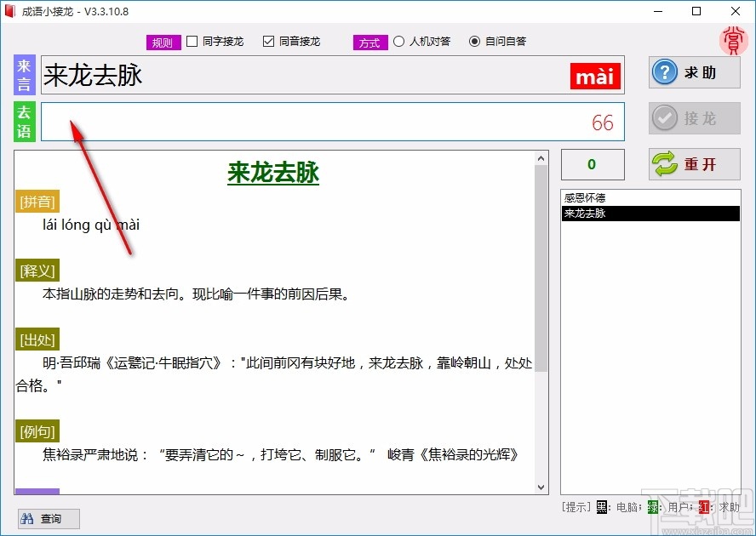This screenshot has height=536, width=756.
Task: Select the 人机对答 radio option
Action: pos(398,41)
